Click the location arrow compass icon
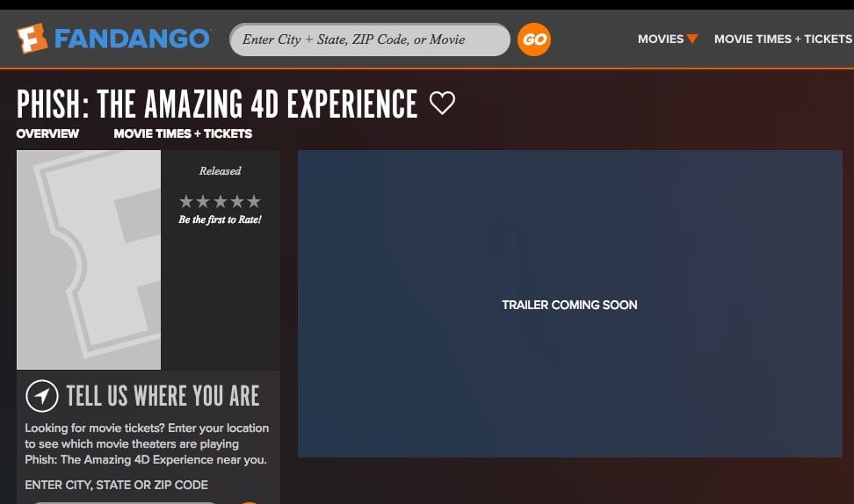The image size is (854, 504). [42, 396]
